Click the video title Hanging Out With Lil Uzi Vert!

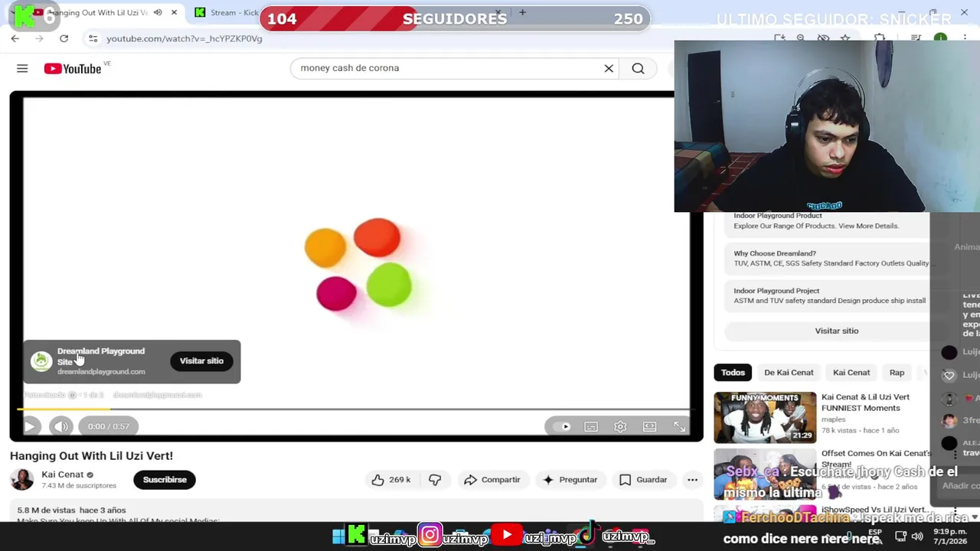click(x=91, y=455)
